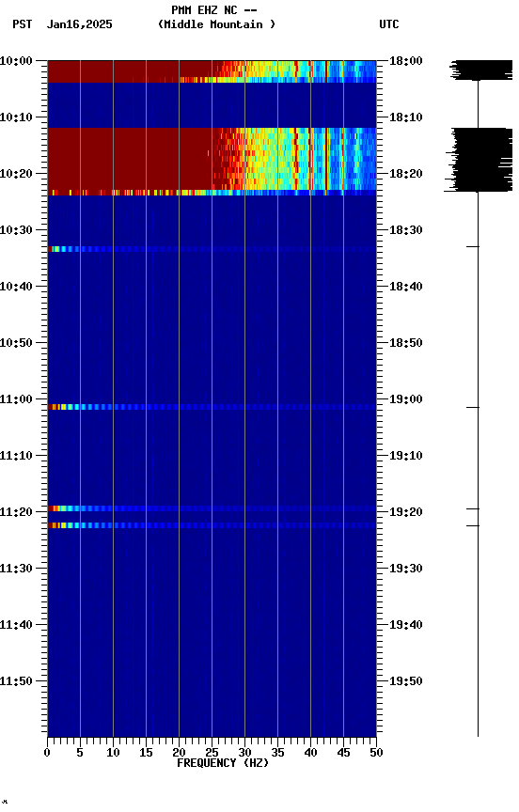Click the 18:20 UTC time tick label
This screenshot has width=519, height=812.
(406, 174)
